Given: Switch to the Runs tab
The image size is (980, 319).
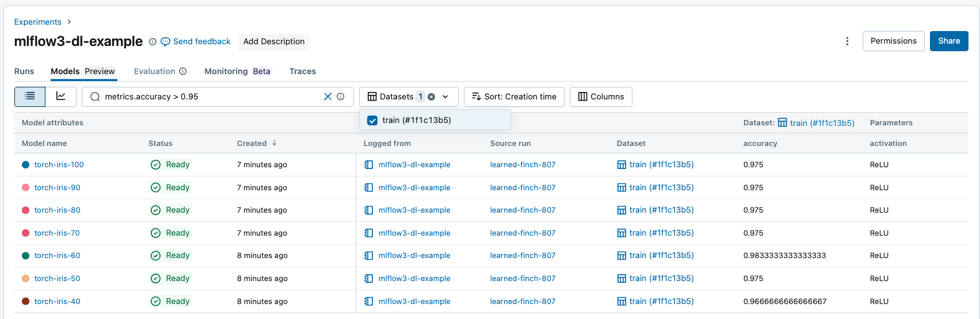Looking at the screenshot, I should pyautogui.click(x=24, y=71).
